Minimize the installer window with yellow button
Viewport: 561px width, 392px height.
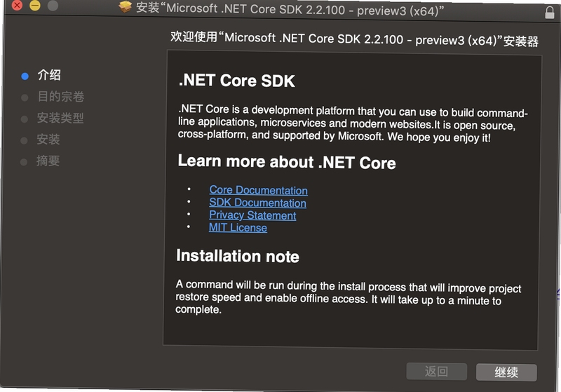[x=34, y=6]
